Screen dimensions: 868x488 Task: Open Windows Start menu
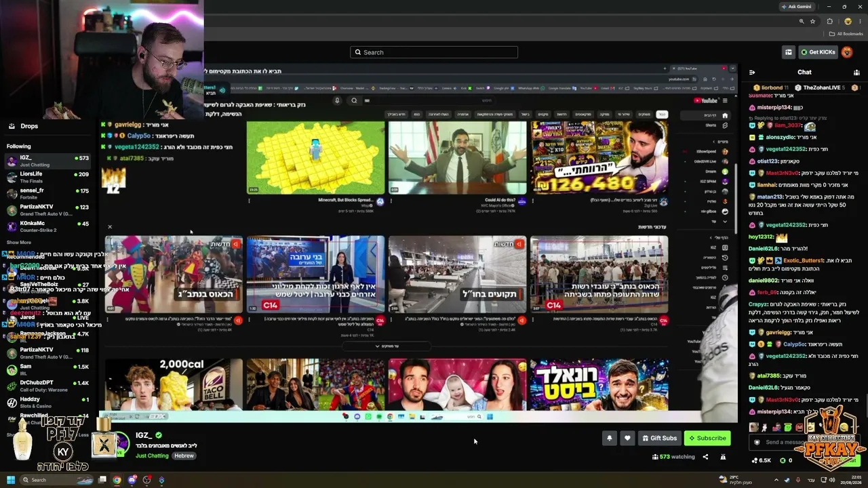click(x=11, y=480)
